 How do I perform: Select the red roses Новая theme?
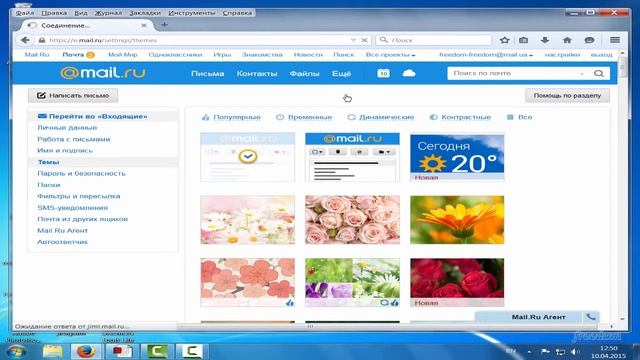457,282
